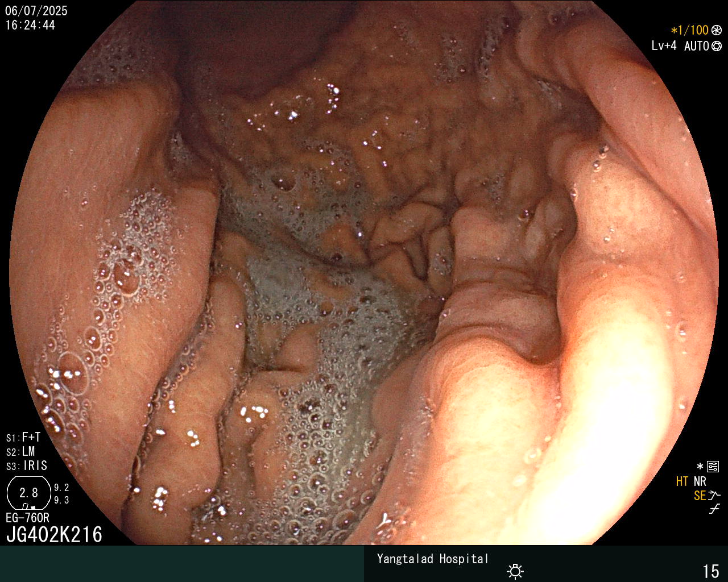Click the asterisk beside the sliders icon

pyautogui.click(x=700, y=467)
